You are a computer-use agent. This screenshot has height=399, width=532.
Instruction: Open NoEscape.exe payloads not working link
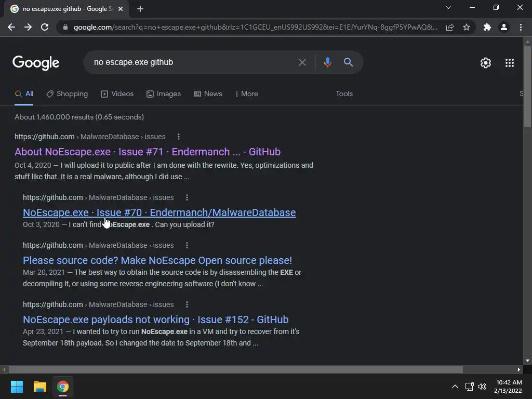[x=156, y=320]
